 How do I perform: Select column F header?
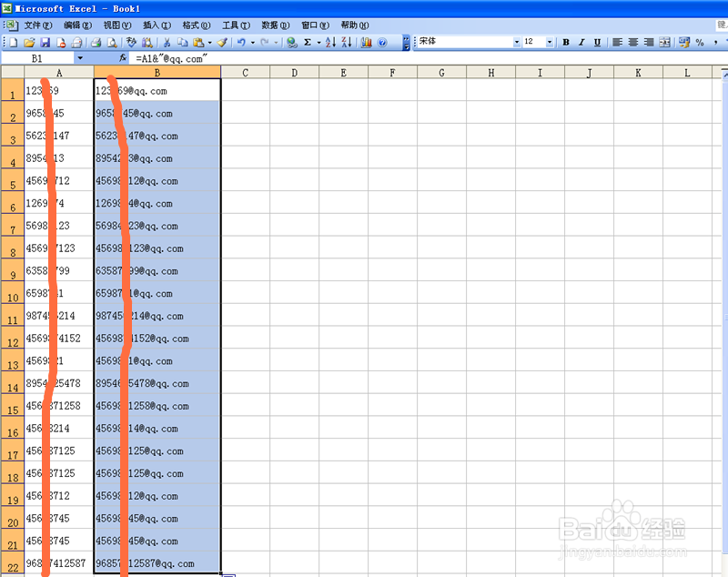click(x=392, y=73)
